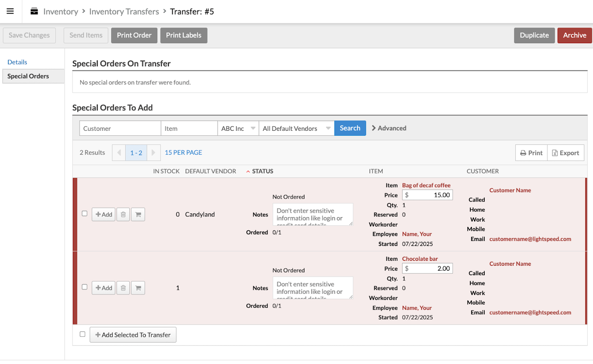Image resolution: width=593 pixels, height=364 pixels.
Task: Select the Chocolate bar row checkbox
Action: (x=84, y=287)
